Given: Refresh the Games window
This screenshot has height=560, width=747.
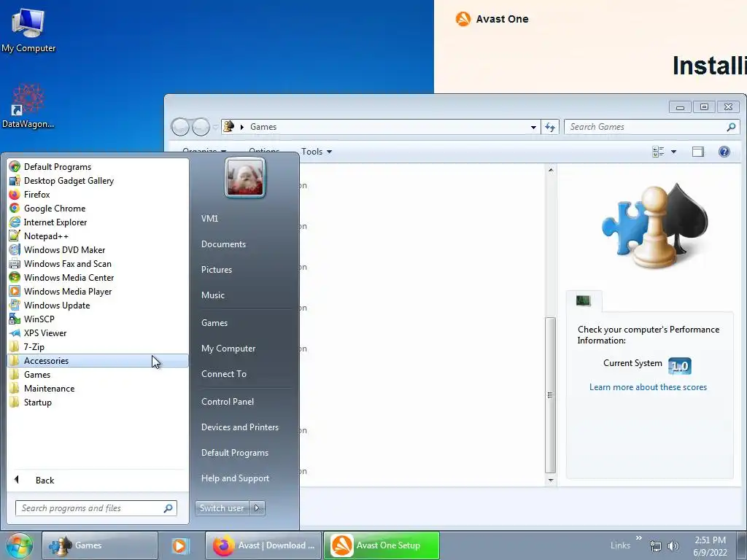Looking at the screenshot, I should [x=550, y=127].
